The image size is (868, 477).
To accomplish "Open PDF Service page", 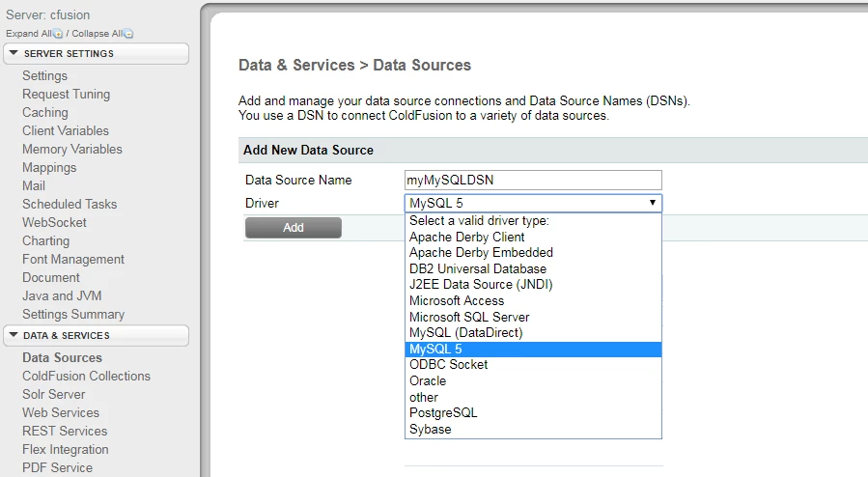I will pos(57,467).
